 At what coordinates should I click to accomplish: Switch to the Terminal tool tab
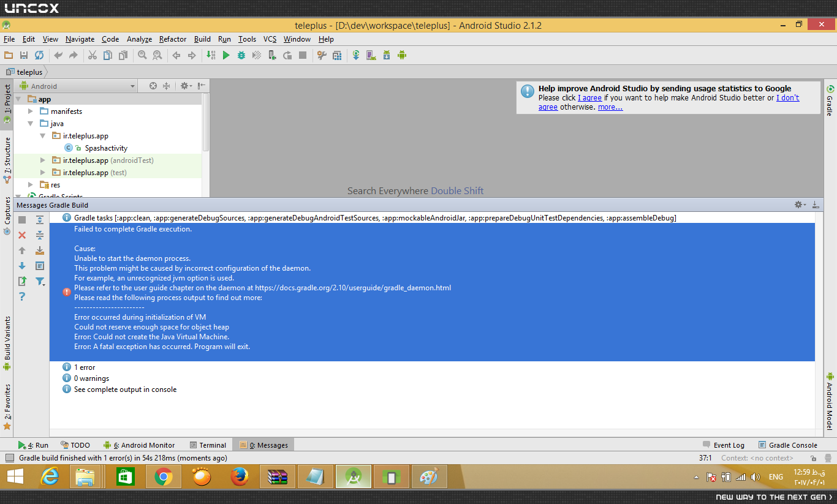208,445
